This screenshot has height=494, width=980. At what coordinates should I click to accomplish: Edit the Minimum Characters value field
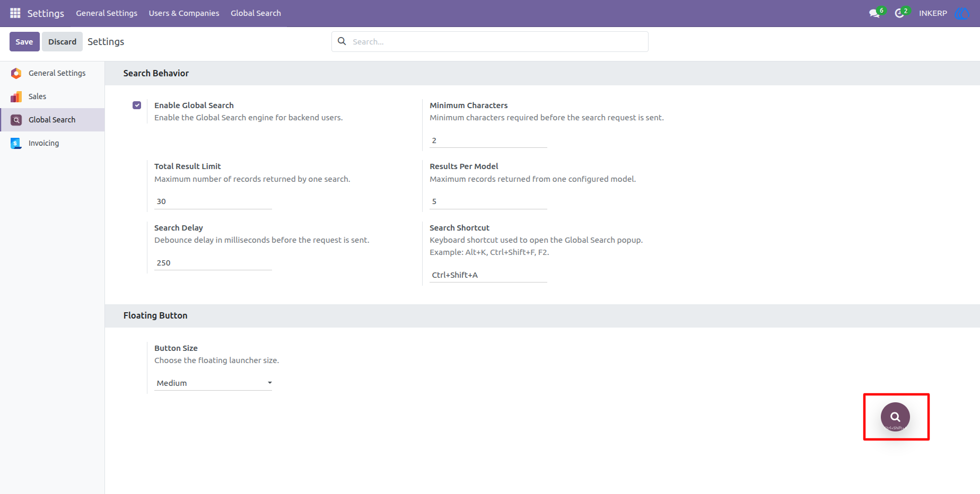coord(488,140)
